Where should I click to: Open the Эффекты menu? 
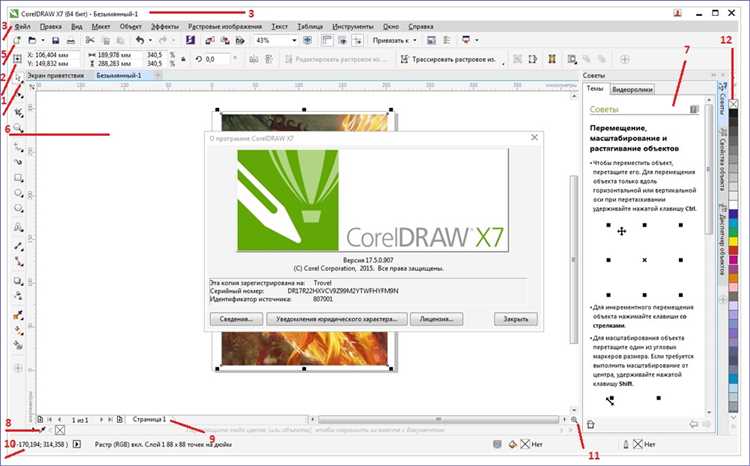tap(164, 27)
